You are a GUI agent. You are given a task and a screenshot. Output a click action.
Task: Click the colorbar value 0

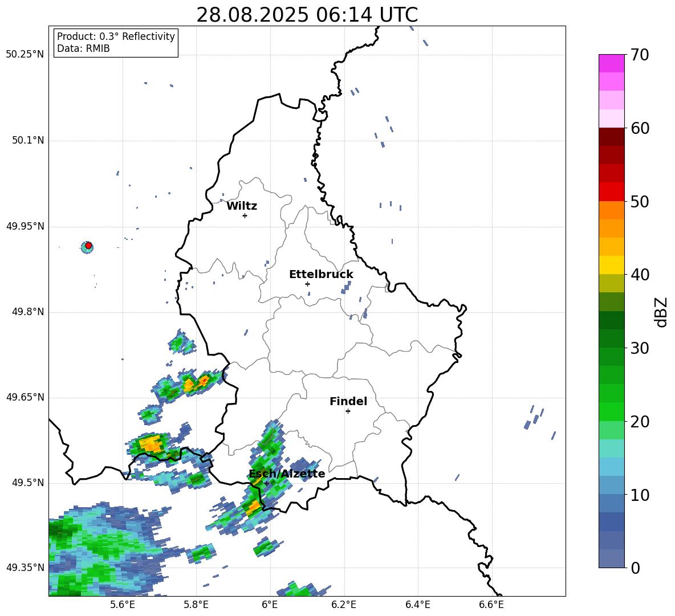coord(635,568)
